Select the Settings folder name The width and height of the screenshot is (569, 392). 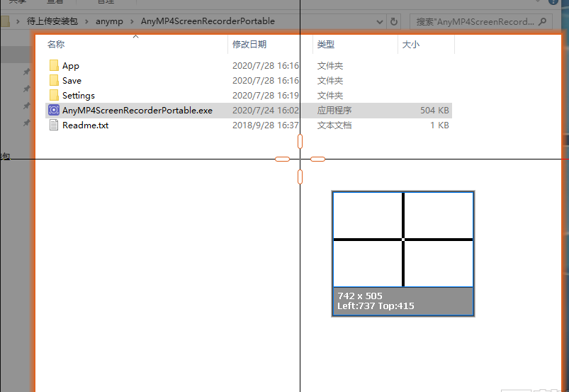79,96
